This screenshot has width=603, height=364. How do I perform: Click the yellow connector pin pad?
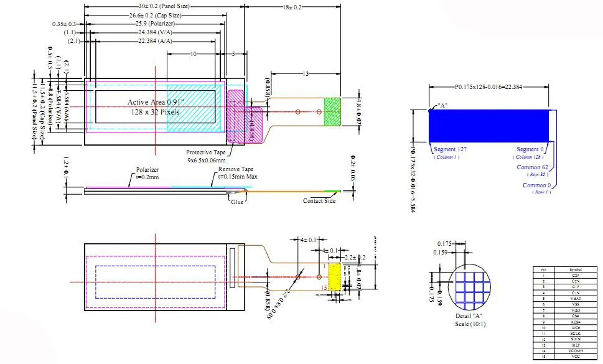[x=335, y=277]
